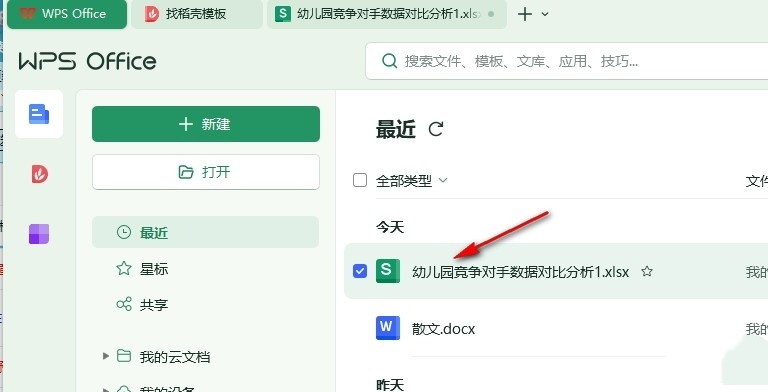Click the green 新建 button
768x392 pixels.
pyautogui.click(x=206, y=124)
